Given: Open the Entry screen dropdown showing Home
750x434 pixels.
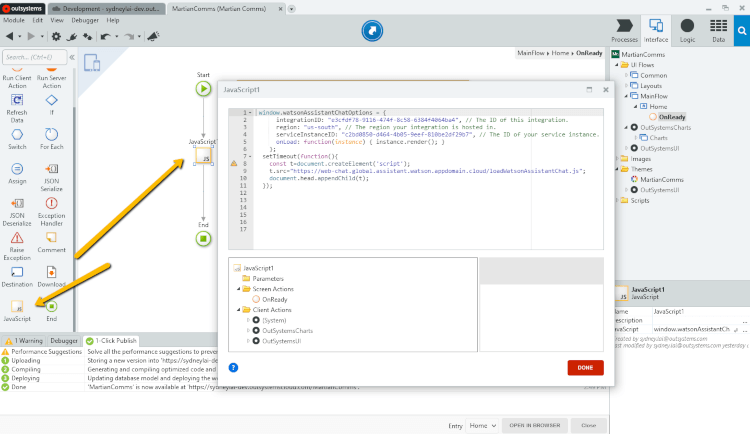Looking at the screenshot, I should (x=482, y=425).
